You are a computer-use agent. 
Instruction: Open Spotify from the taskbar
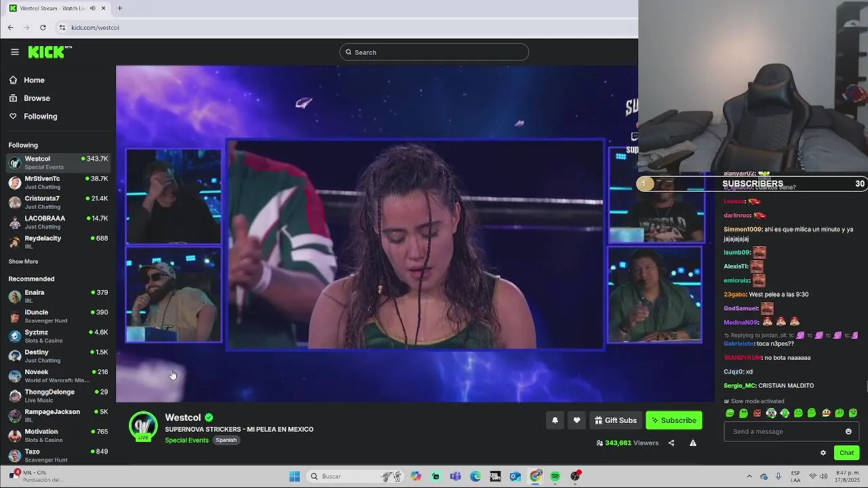[x=555, y=476]
